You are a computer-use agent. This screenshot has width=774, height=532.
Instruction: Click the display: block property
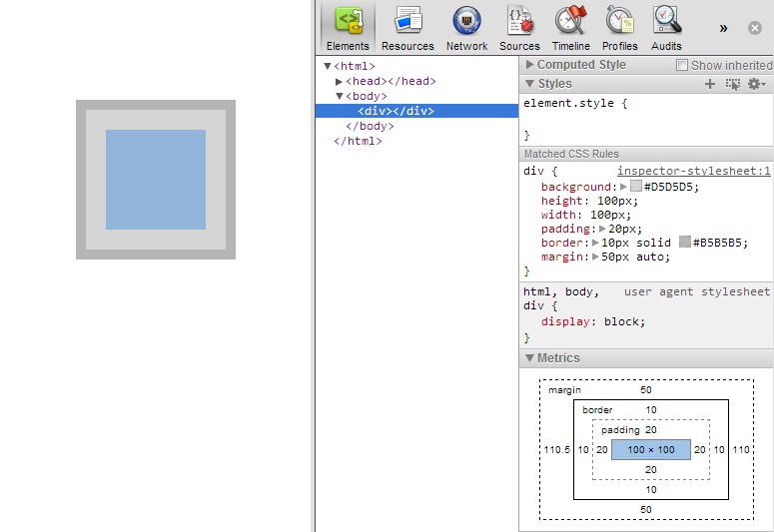click(x=593, y=321)
